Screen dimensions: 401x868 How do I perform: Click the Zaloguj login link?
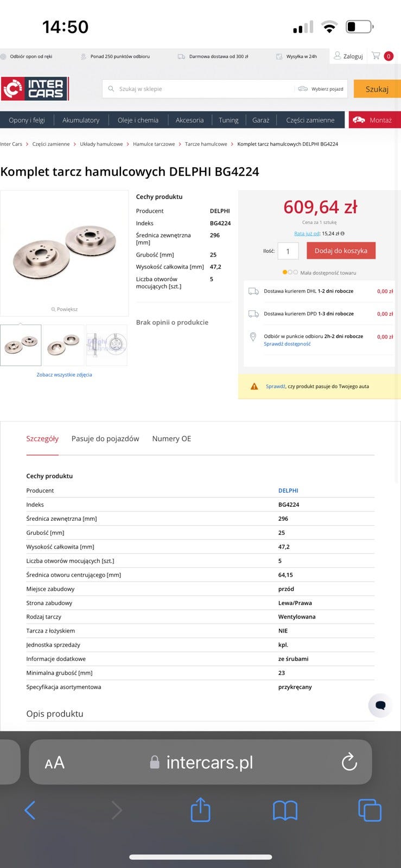pyautogui.click(x=348, y=56)
